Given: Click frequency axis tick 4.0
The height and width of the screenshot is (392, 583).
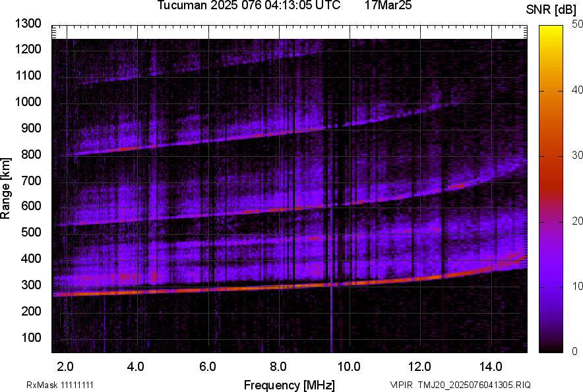Looking at the screenshot, I should tap(136, 367).
